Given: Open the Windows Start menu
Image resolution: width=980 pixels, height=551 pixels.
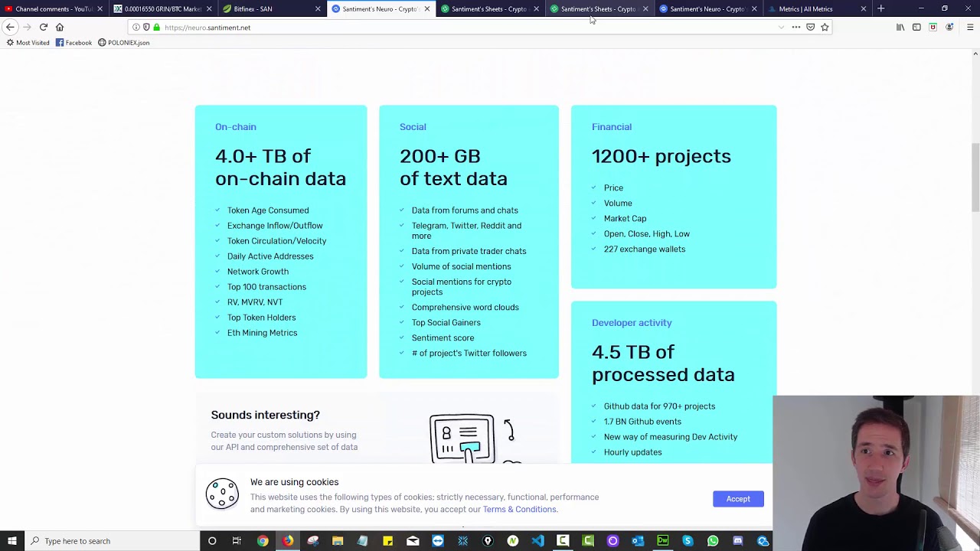Looking at the screenshot, I should click(11, 541).
